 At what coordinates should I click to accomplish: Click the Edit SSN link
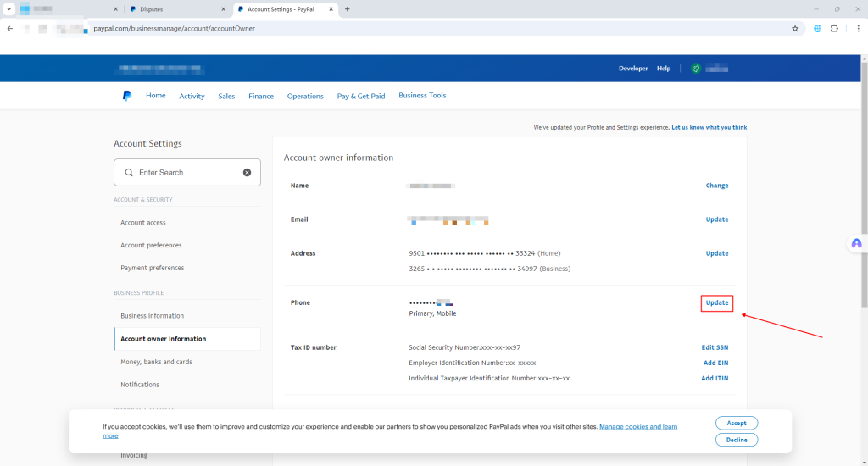tap(715, 347)
